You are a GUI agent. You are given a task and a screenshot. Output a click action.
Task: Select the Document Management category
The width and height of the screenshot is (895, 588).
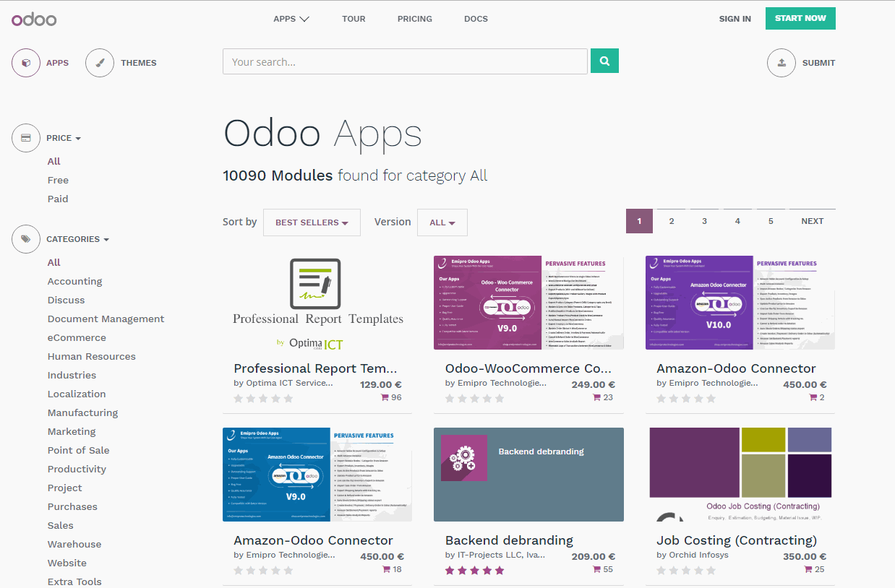tap(106, 319)
